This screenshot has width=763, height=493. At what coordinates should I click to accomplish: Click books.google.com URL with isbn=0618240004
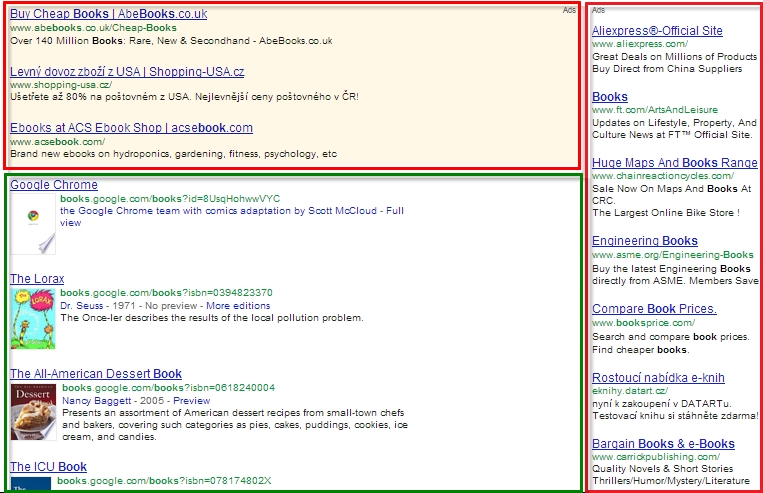pyautogui.click(x=168, y=387)
